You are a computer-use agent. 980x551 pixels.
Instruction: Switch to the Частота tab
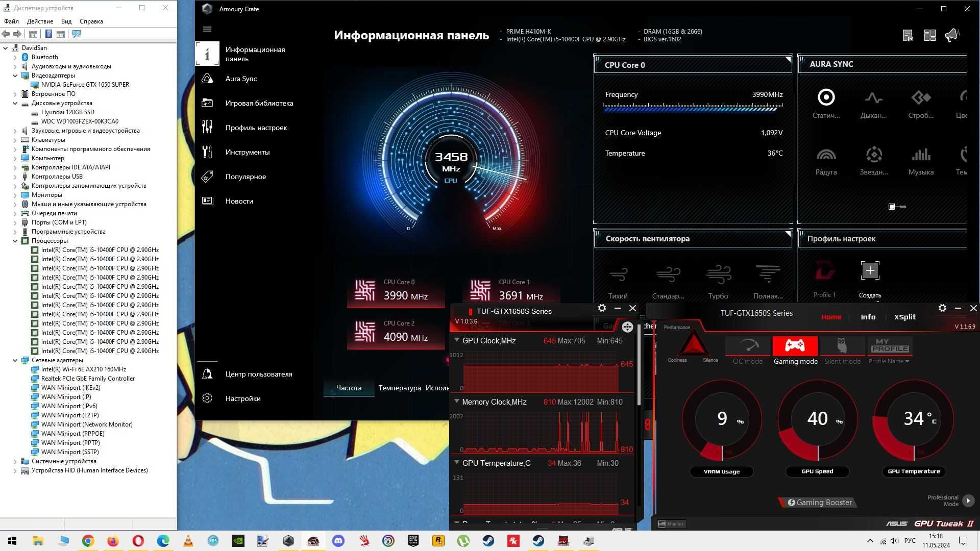click(349, 388)
